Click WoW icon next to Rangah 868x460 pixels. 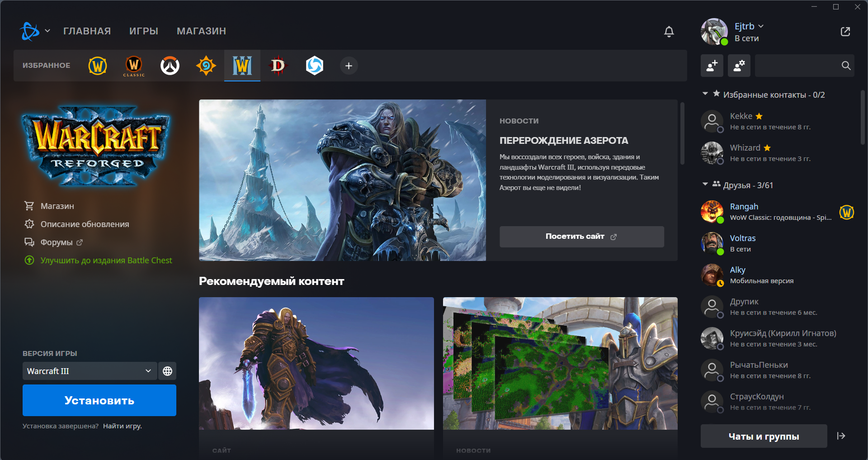(x=847, y=212)
